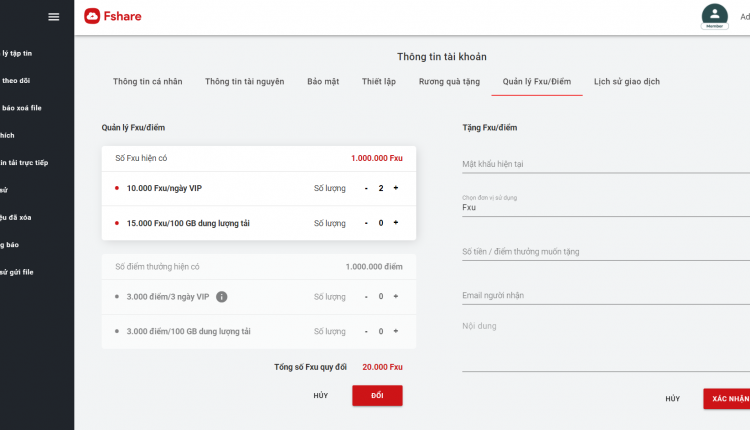Screen dimensions: 750x430
Task: Click the XÁC NHẬN button
Action: 727,398
